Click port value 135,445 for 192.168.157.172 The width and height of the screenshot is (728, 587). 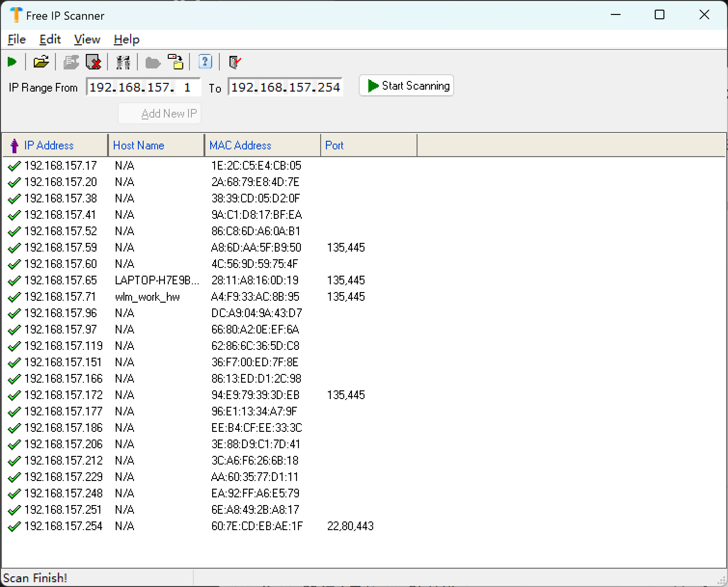tap(346, 395)
